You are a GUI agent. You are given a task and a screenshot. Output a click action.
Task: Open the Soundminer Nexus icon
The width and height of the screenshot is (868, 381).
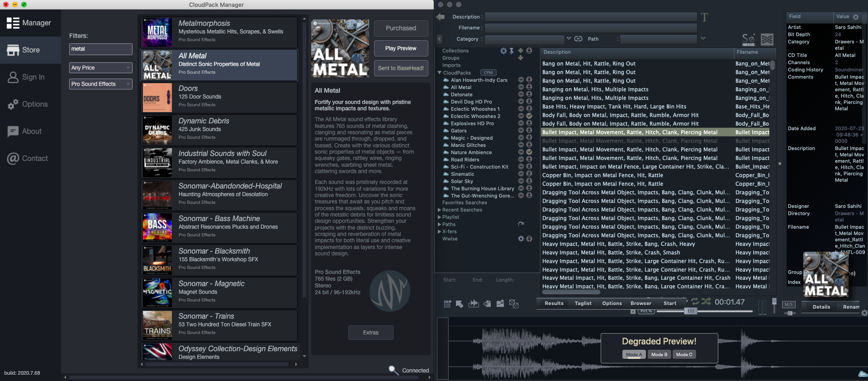click(x=749, y=39)
